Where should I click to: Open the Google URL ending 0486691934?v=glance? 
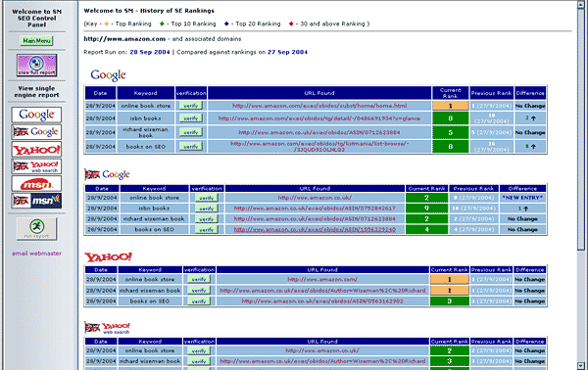tap(319, 118)
